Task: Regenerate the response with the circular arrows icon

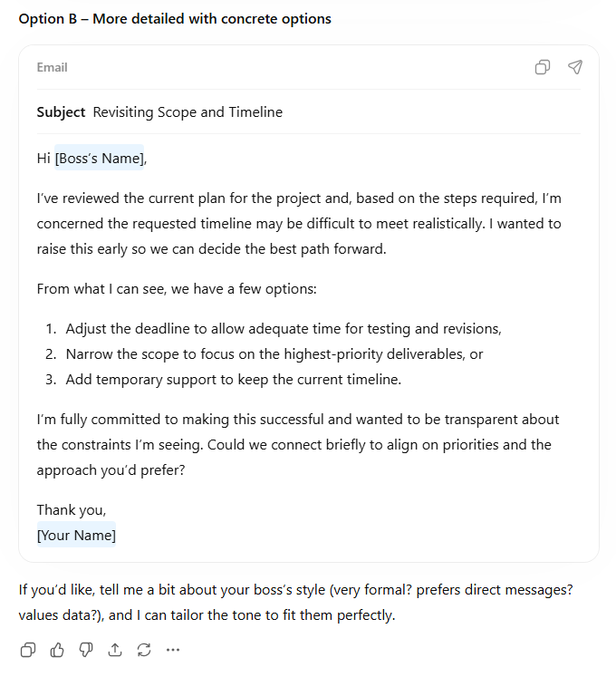Action: point(144,649)
